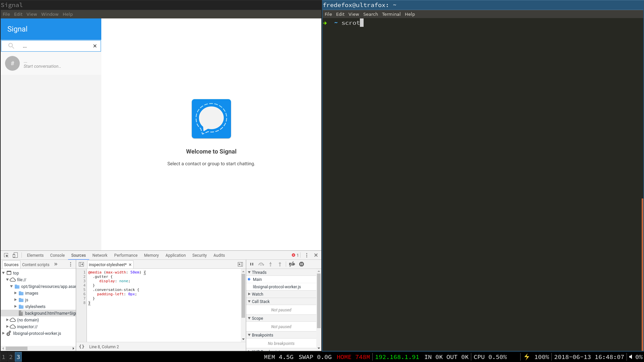Screen dimensions: 644x362
Task: Click the red error count indicator
Action: 295,255
